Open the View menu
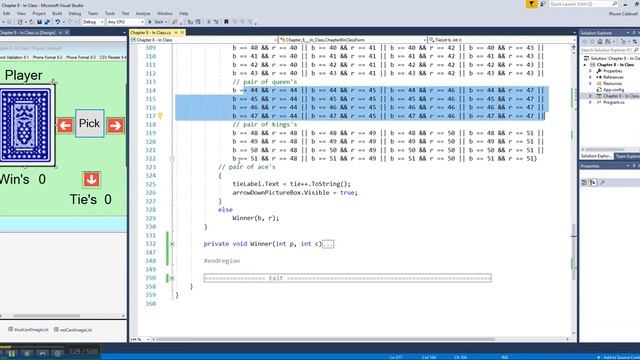 (x=21, y=13)
